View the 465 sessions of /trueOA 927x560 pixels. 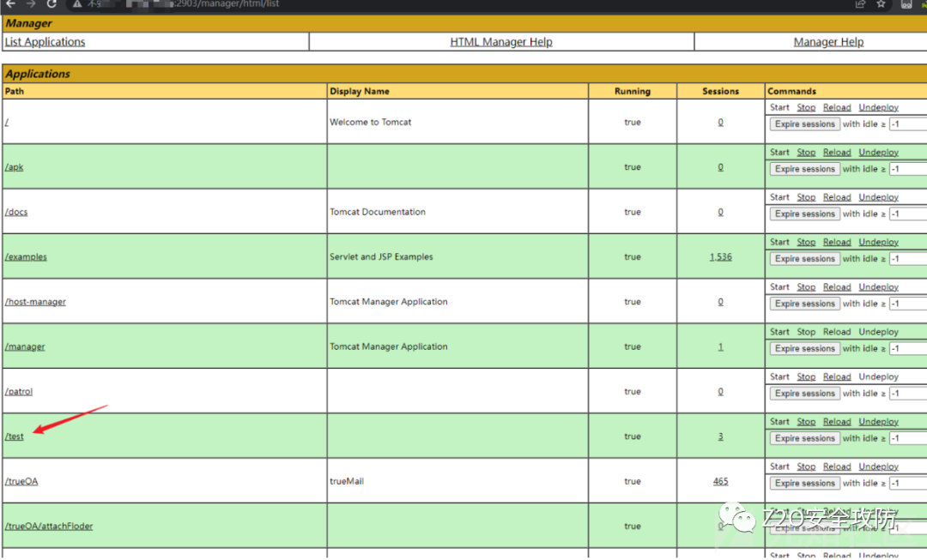721,481
